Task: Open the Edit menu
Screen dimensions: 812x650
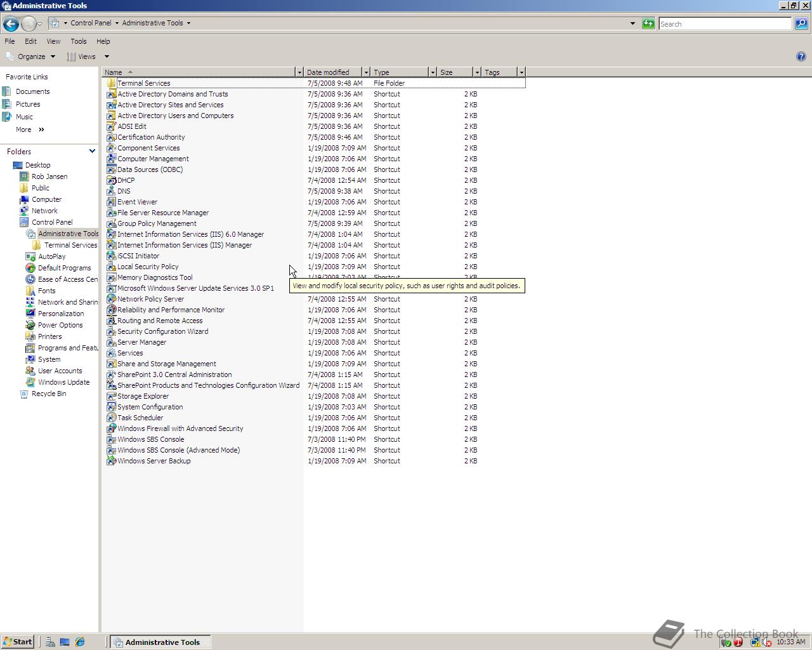Action: [30, 41]
